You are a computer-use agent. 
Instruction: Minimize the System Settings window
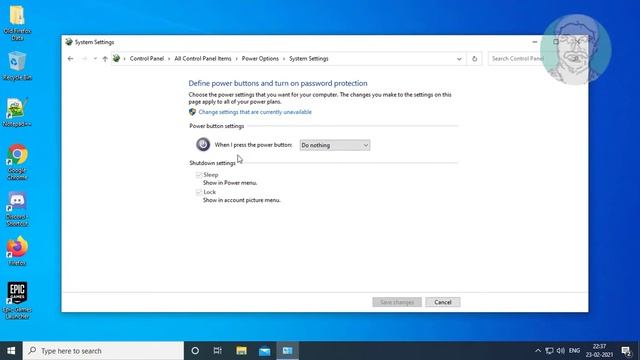tap(535, 42)
